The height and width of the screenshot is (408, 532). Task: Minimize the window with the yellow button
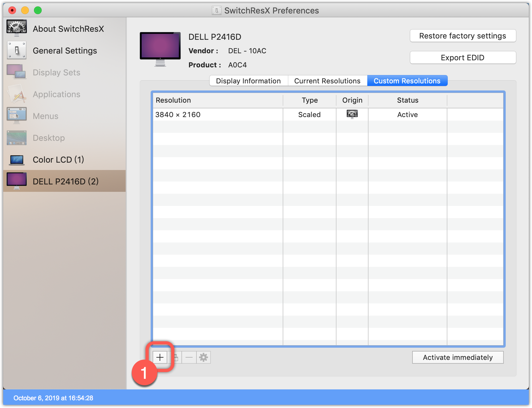25,10
